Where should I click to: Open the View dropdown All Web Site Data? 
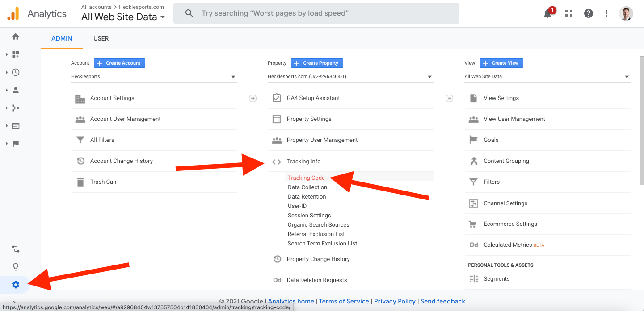(x=547, y=77)
